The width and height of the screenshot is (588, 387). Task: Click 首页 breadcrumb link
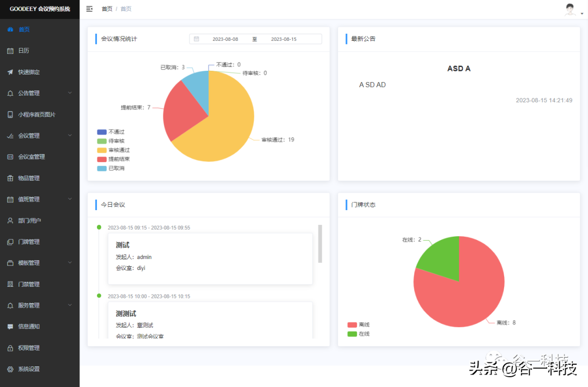tap(107, 9)
